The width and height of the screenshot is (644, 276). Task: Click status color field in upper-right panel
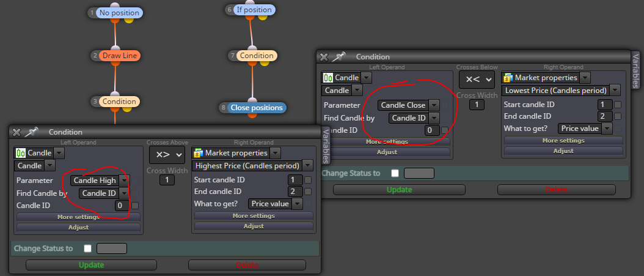click(x=419, y=173)
